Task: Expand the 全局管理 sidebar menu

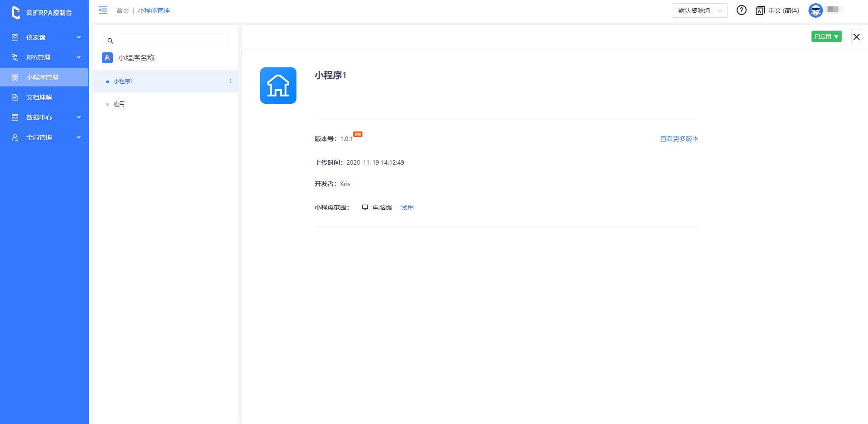Action: click(x=45, y=137)
